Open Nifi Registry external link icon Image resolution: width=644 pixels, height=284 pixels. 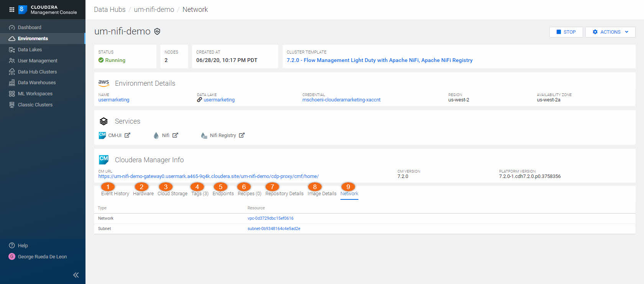[x=242, y=135]
